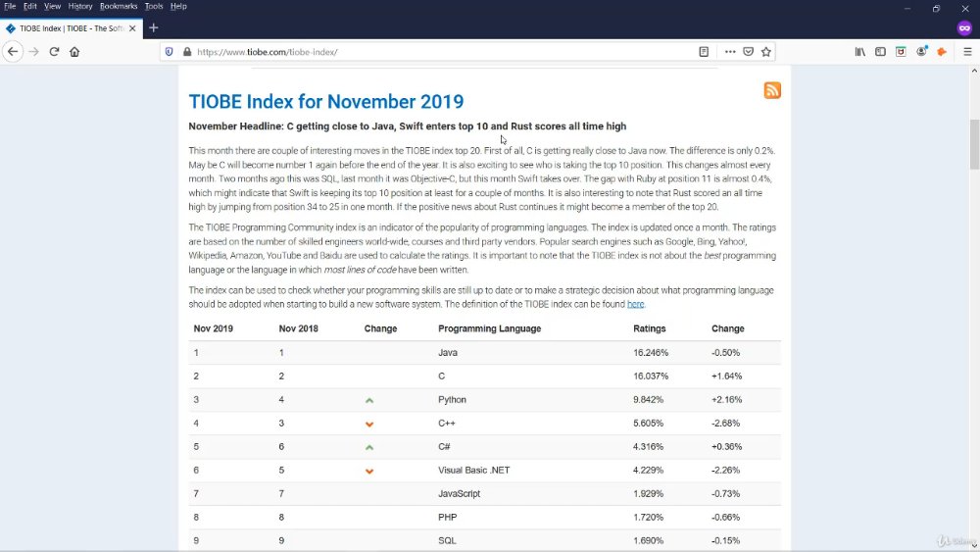Click the toolbar screenshot icon next to sidebars
Viewport: 980px width, 552px height.
pos(901,52)
